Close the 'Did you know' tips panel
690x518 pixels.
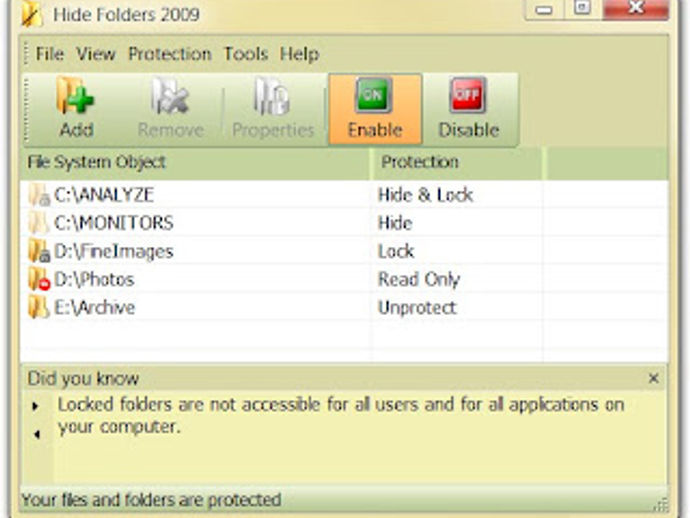[x=653, y=378]
